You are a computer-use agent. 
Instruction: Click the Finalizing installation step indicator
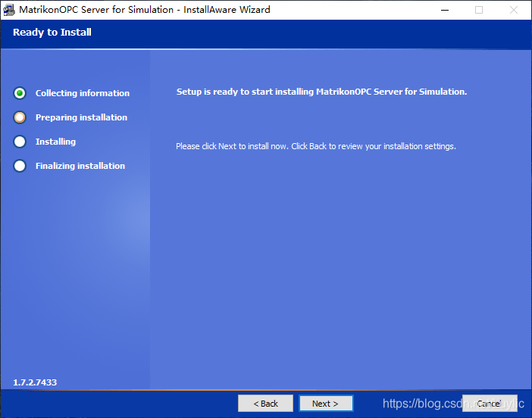[x=20, y=166]
